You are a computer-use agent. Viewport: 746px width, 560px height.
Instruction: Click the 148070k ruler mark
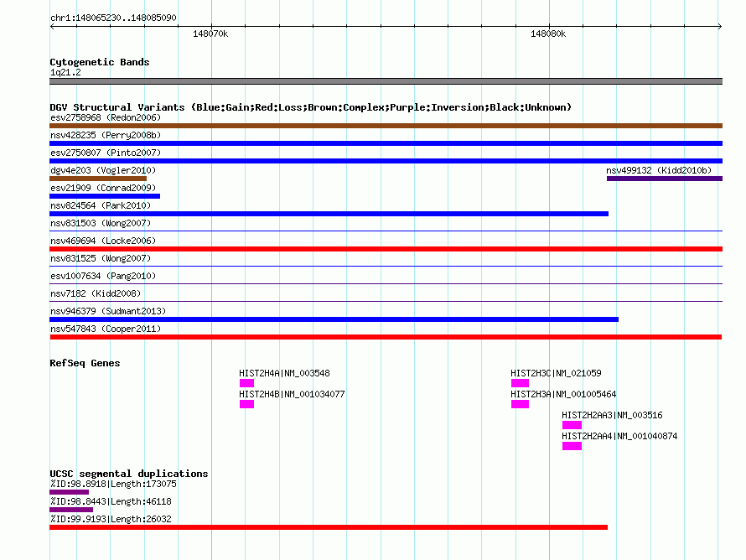coord(210,34)
